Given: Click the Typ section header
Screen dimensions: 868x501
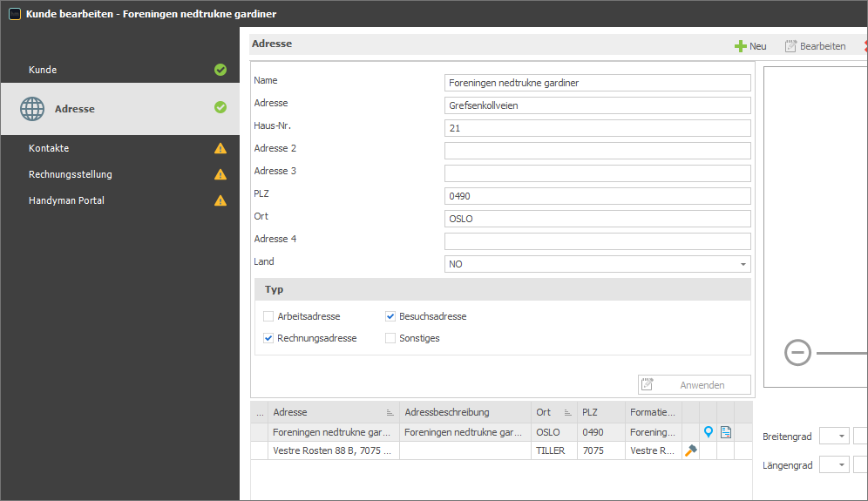Looking at the screenshot, I should pyautogui.click(x=503, y=289).
